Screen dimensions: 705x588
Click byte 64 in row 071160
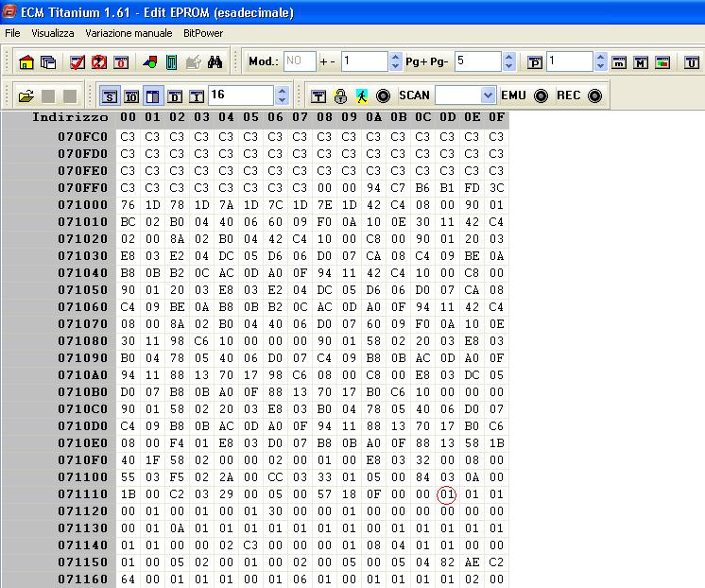pyautogui.click(x=128, y=579)
